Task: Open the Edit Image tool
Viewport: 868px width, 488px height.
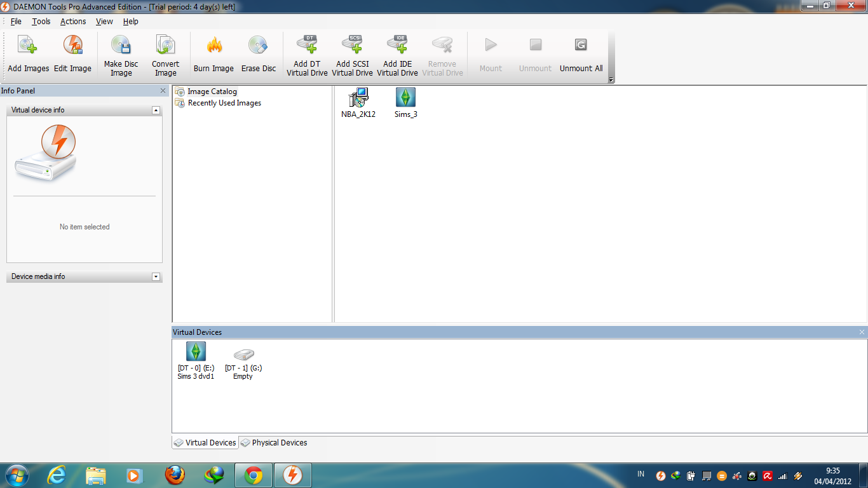Action: [x=72, y=54]
